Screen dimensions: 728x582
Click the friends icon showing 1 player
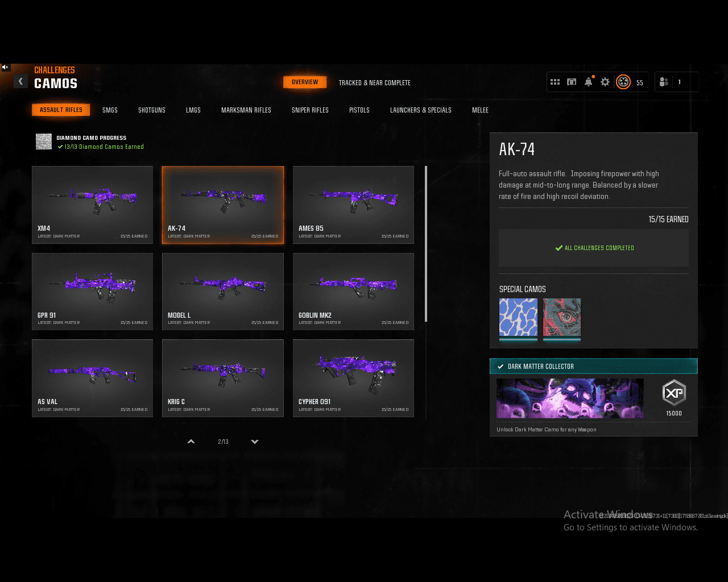click(x=663, y=82)
